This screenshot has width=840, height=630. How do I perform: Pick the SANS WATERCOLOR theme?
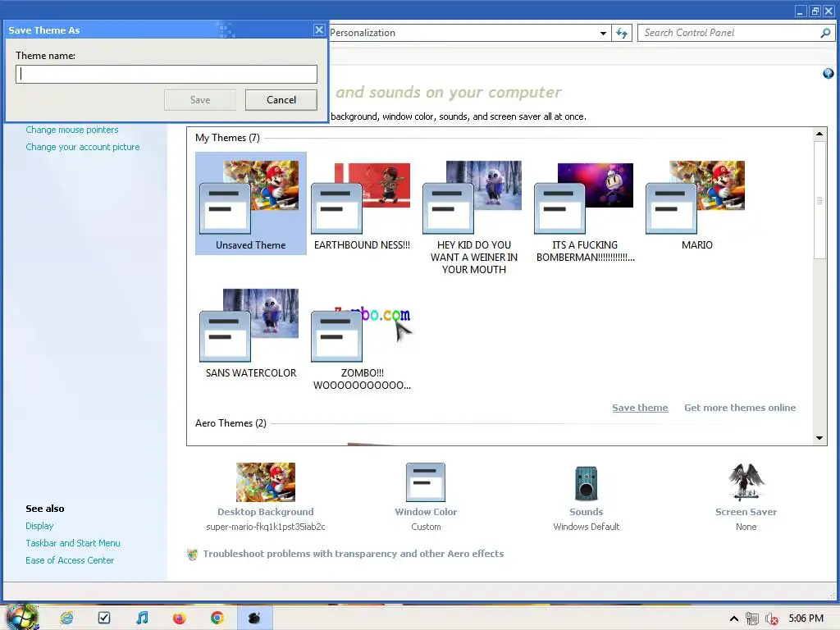click(x=250, y=332)
